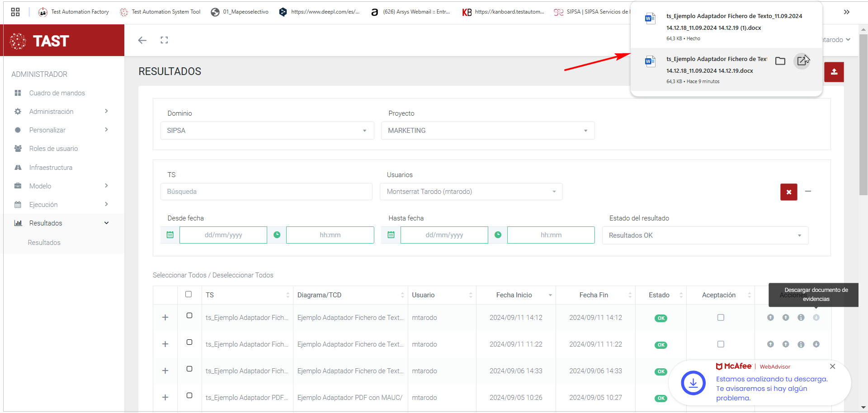The height and width of the screenshot is (413, 868).
Task: Click the TS search input field
Action: (x=266, y=192)
